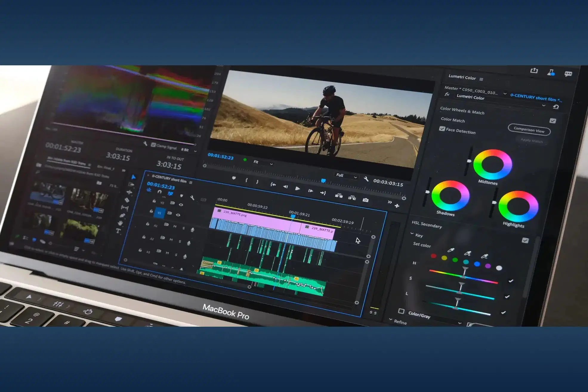
Task: Open the Fit zoom level dropdown
Action: [x=263, y=163]
